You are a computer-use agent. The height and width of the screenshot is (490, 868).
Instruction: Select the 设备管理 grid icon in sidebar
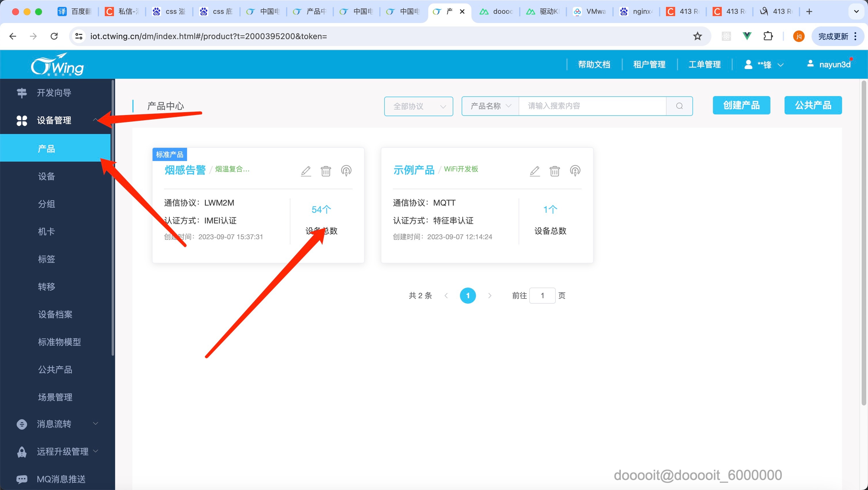point(22,120)
